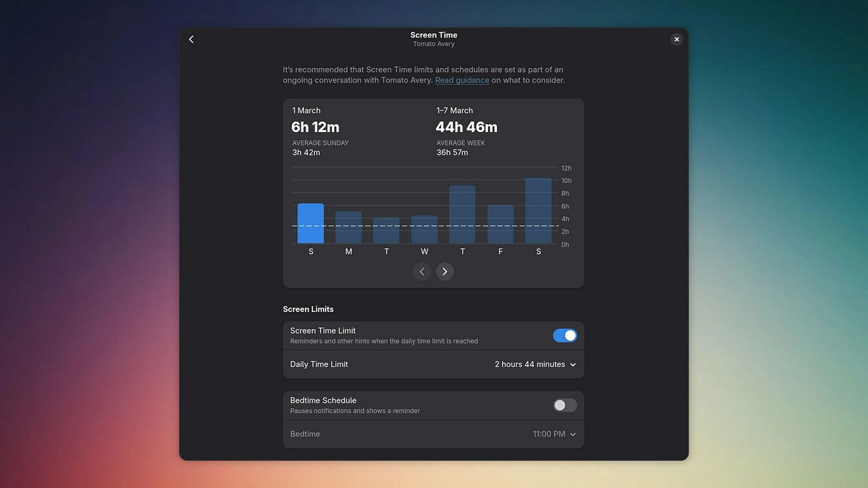Click the 44h 46m weekly total
The width and height of the screenshot is (868, 488).
pyautogui.click(x=467, y=127)
